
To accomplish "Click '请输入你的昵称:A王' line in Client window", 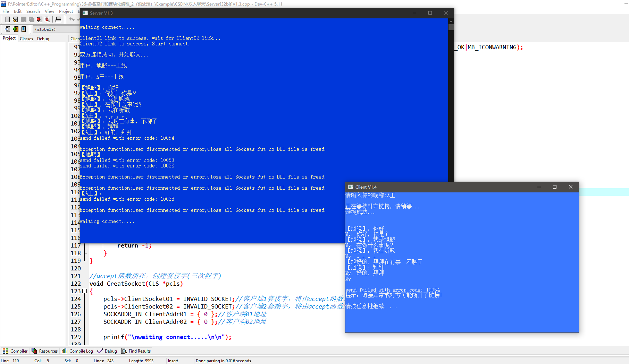I will coord(370,195).
